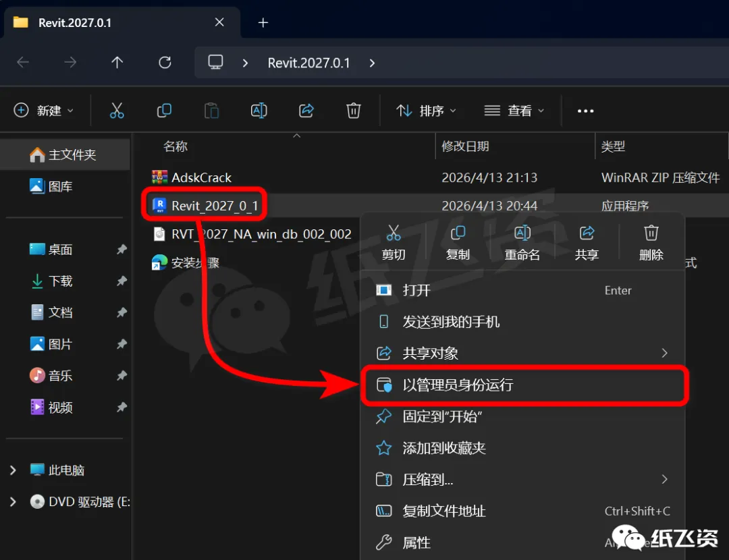Viewport: 729px width, 560px height.
Task: Click the Revit.2027.0.1 address bar segment
Action: [308, 63]
